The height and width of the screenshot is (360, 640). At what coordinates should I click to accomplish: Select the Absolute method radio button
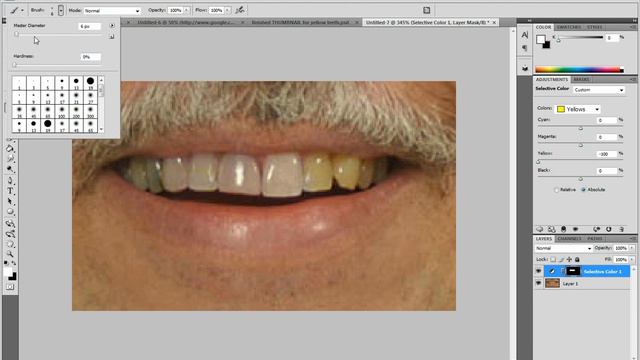pyautogui.click(x=583, y=190)
